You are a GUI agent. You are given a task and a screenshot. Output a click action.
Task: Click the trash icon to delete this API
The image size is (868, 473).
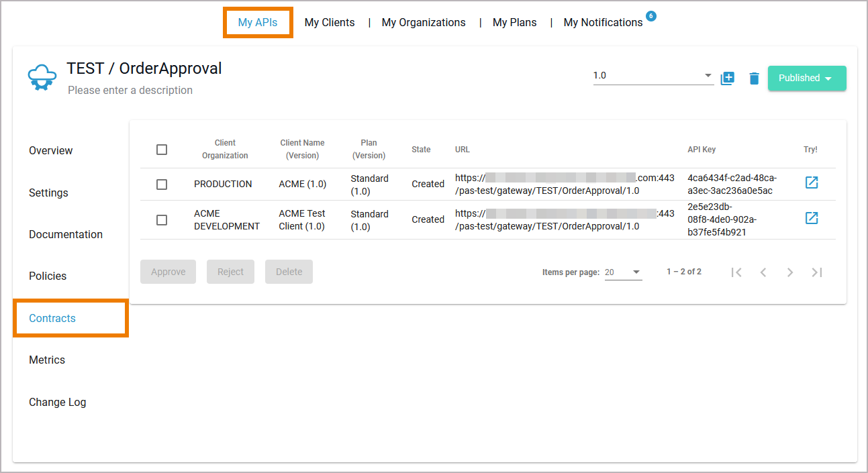pyautogui.click(x=753, y=78)
